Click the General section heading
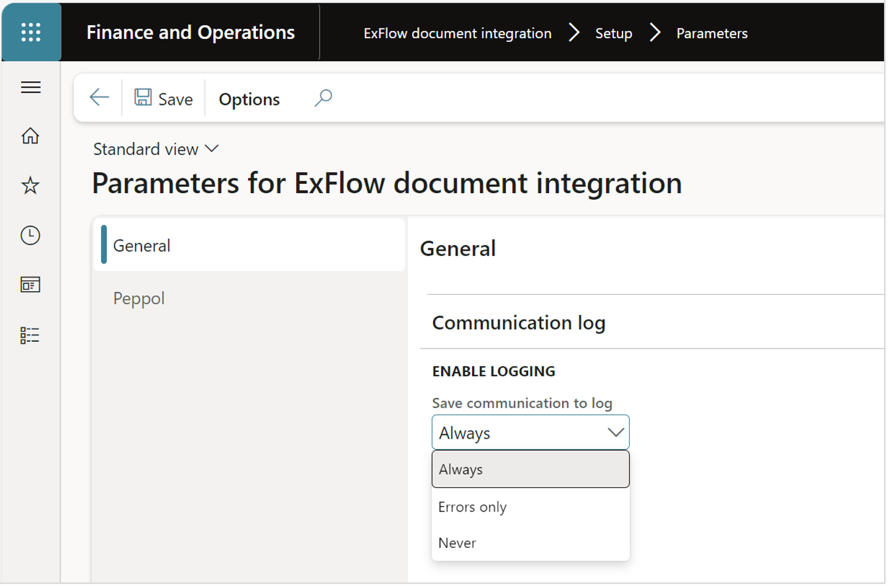The image size is (889, 588). point(458,249)
